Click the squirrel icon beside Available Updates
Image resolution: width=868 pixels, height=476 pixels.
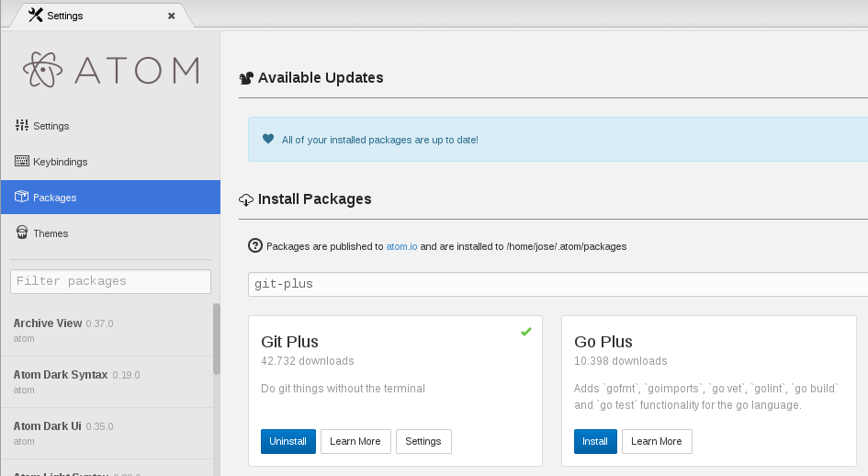click(246, 78)
